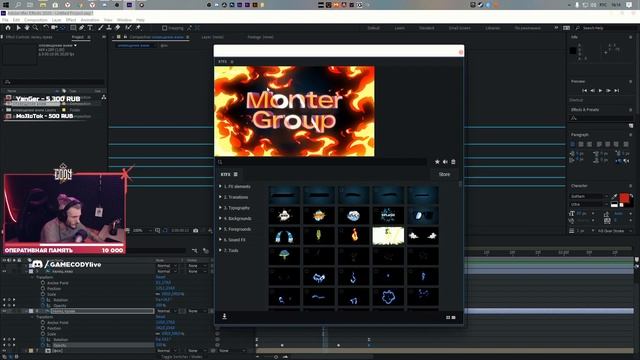Select the Clone Stamp tool
The image size is (640, 360).
109,28
